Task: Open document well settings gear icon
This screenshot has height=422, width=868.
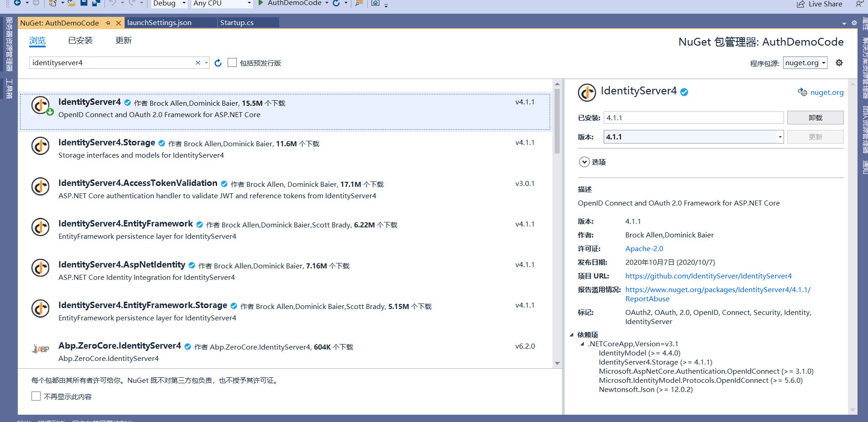Action: click(854, 23)
